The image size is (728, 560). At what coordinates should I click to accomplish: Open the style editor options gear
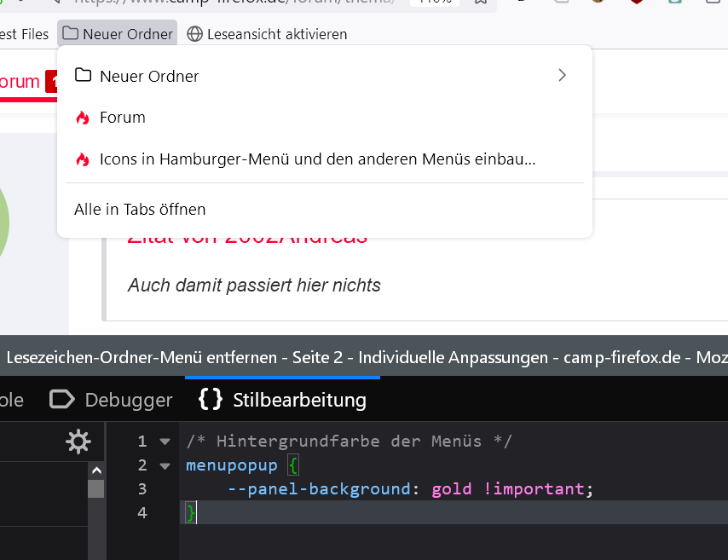[x=78, y=442]
